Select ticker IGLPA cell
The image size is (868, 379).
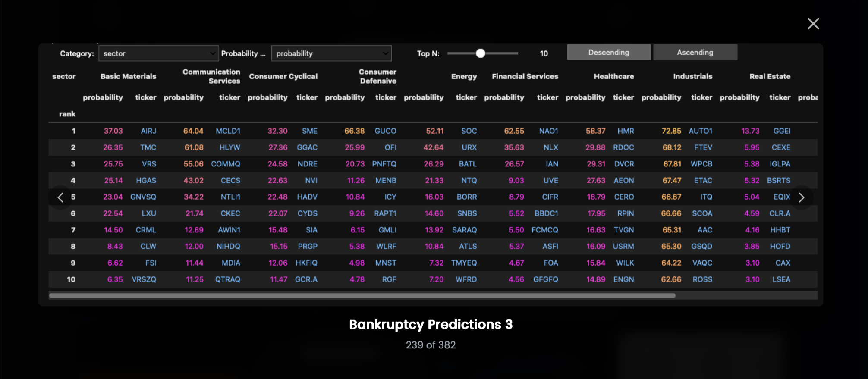[780, 164]
